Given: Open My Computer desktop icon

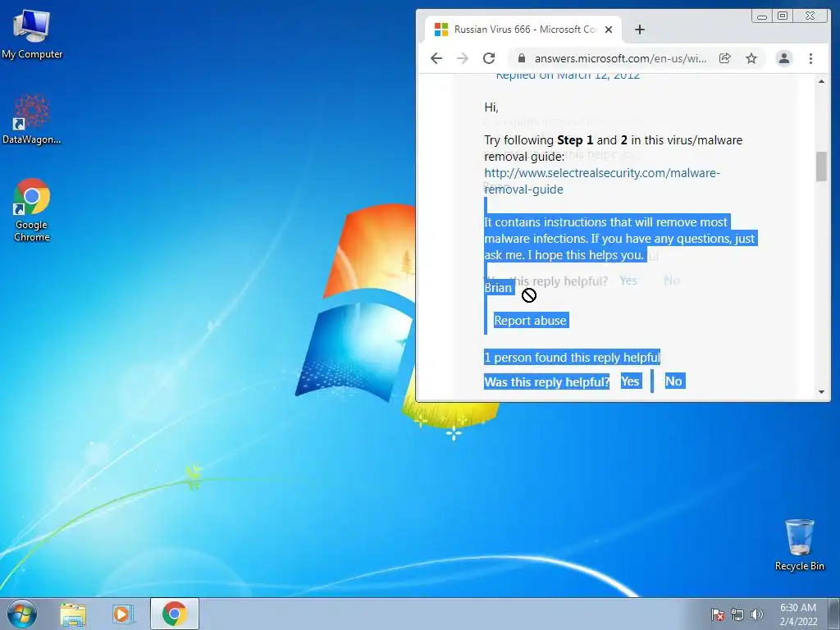Looking at the screenshot, I should pyautogui.click(x=32, y=34).
